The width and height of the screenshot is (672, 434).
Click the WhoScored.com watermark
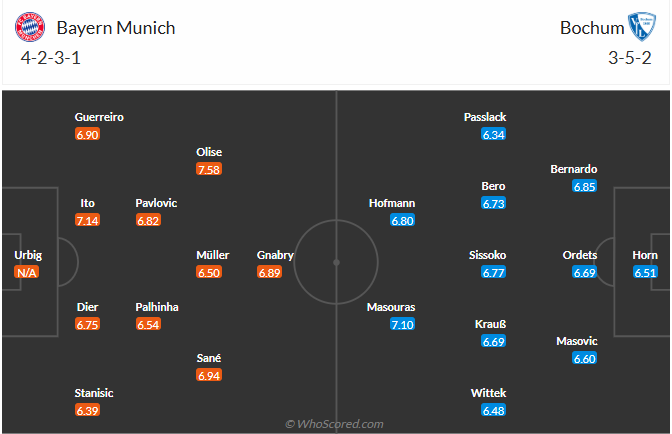(x=334, y=424)
